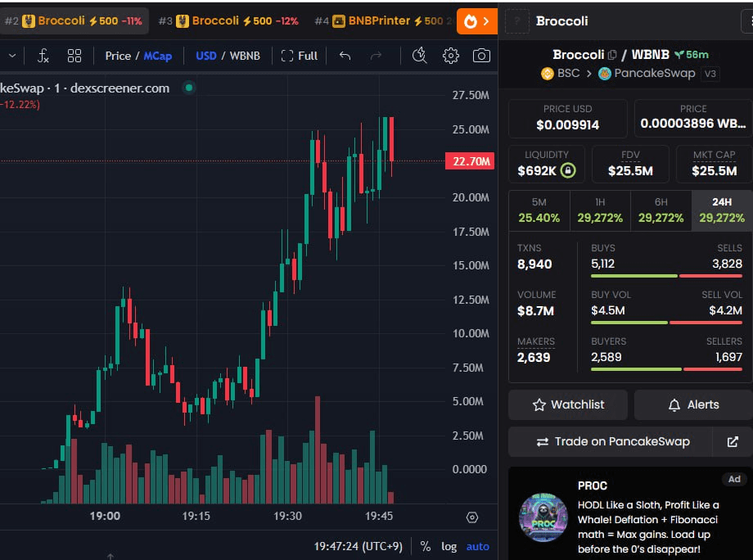
Task: Expand the chart toolbar dropdown chevron
Action: [x=12, y=56]
